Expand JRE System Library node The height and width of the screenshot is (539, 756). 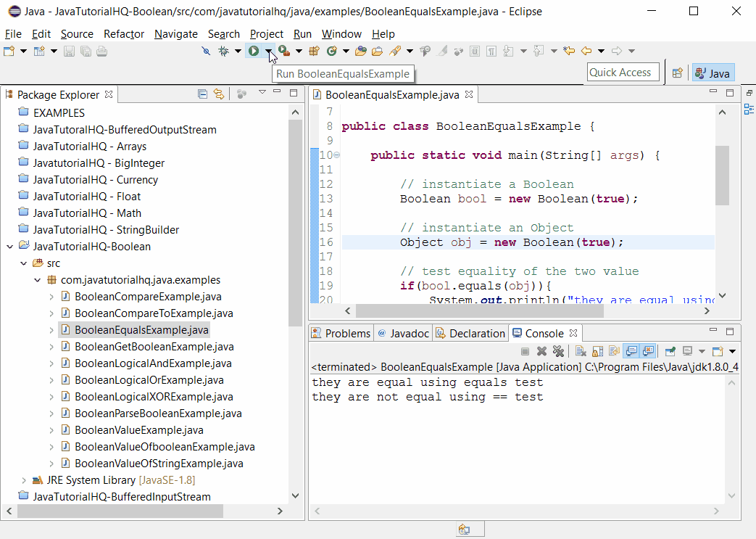pyautogui.click(x=23, y=480)
